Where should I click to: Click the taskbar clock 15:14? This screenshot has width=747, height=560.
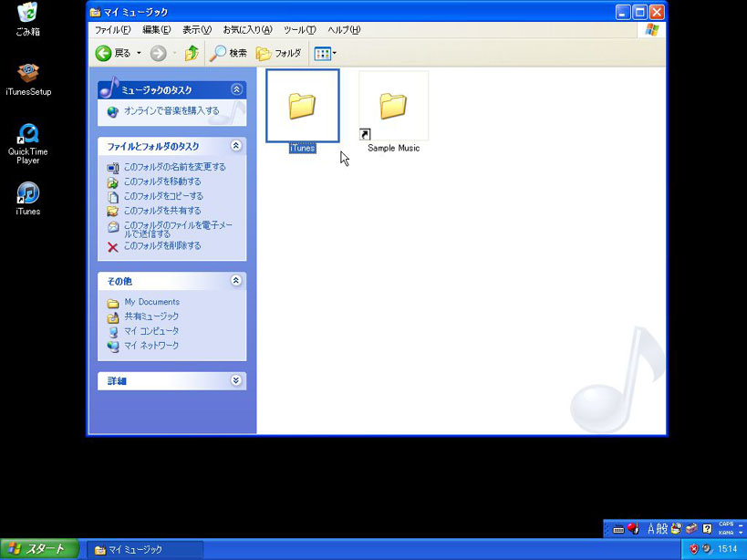727,549
